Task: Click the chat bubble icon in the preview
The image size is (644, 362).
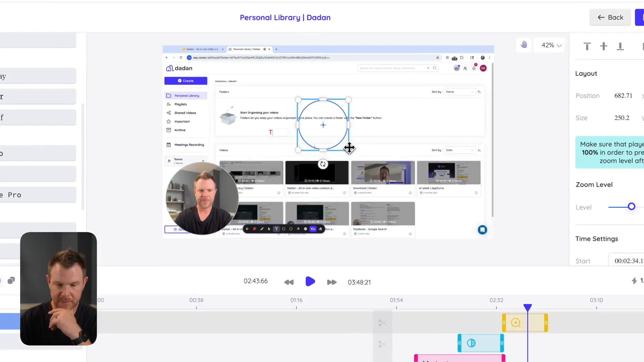Action: (x=482, y=230)
